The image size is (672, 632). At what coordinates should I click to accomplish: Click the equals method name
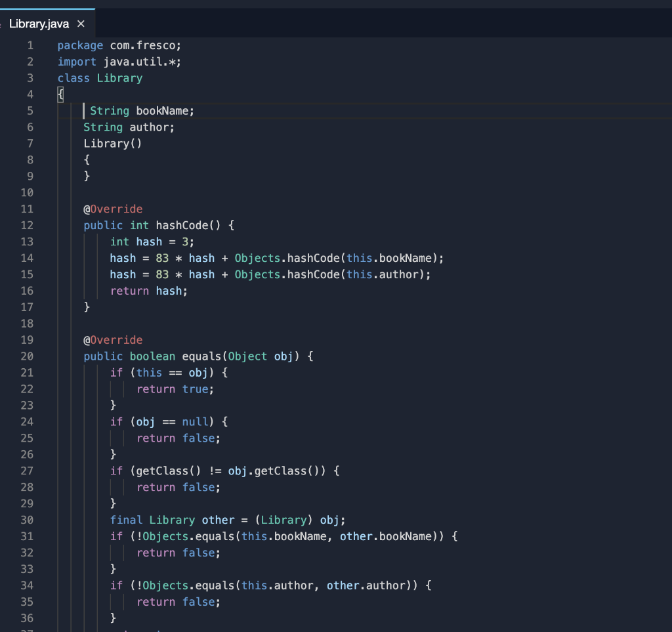(x=202, y=356)
